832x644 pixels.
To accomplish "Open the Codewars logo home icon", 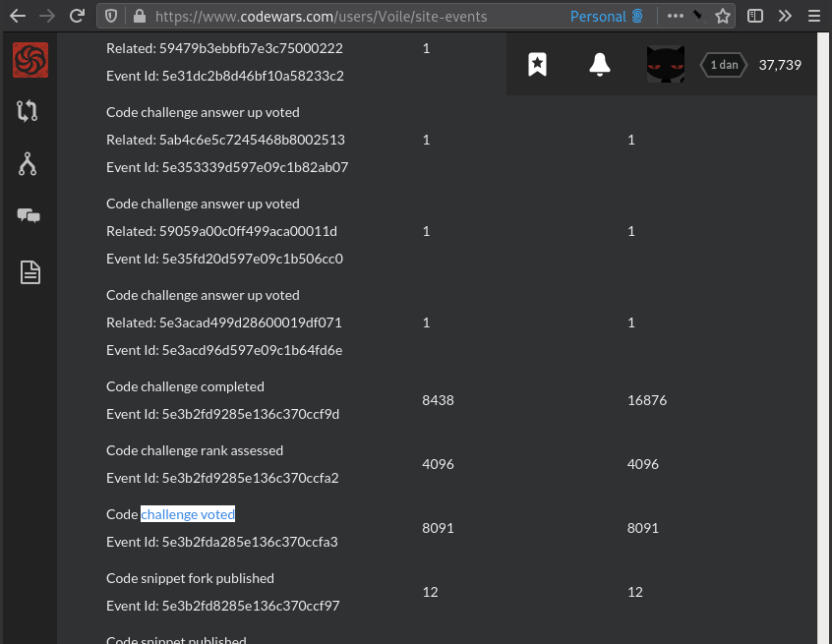I will [30, 60].
